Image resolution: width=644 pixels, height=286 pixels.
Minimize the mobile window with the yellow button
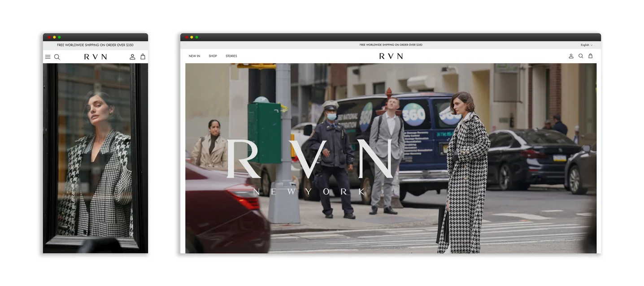(x=54, y=37)
